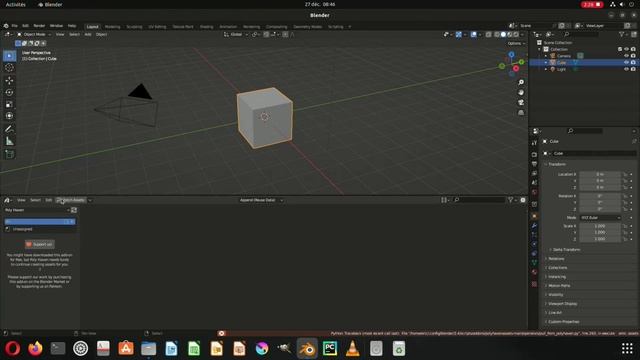Toggle Collection visibility eye in outliner
The width and height of the screenshot is (640, 360).
pyautogui.click(x=626, y=49)
